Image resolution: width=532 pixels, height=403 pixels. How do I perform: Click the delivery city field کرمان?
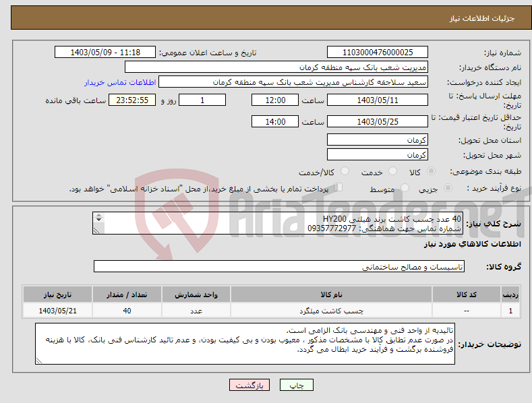[x=378, y=155]
